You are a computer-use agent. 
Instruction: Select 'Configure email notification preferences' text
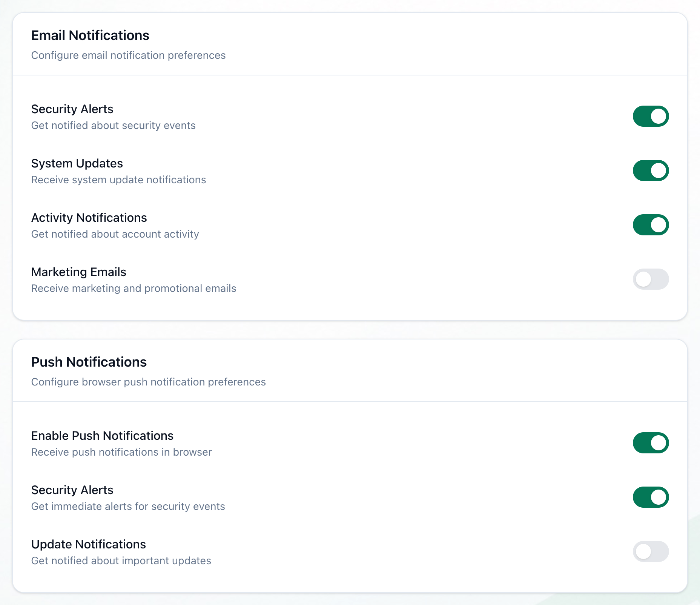pyautogui.click(x=128, y=55)
